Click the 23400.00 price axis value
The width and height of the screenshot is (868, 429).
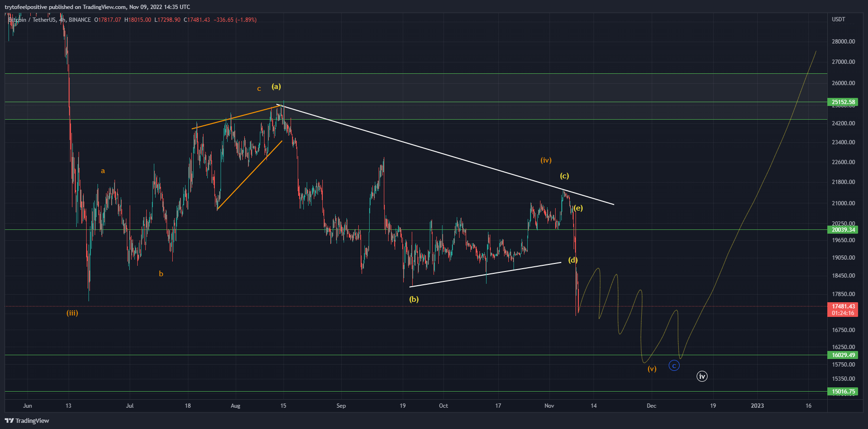coord(843,142)
